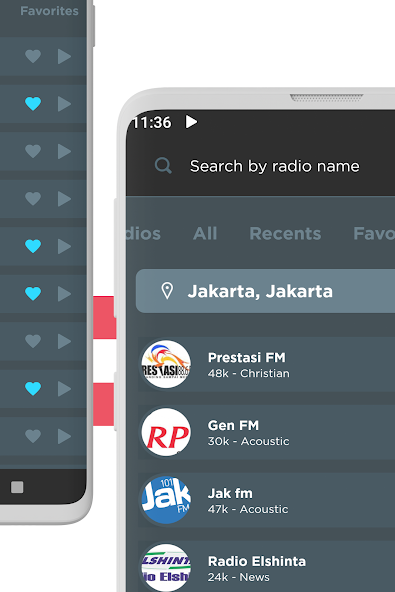Favorite the ninth row's gray heart on left phone

(x=33, y=436)
